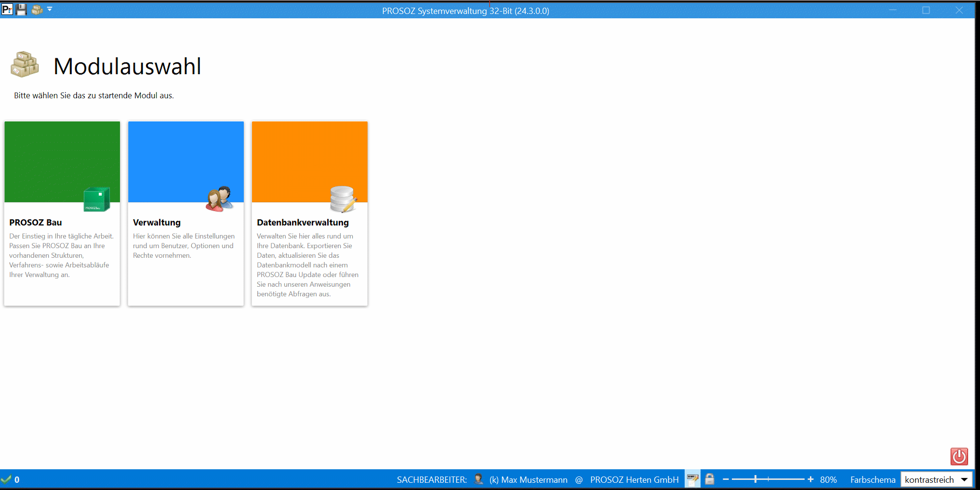Click the 'PROSOZ Herten GmbH' status text
The height and width of the screenshot is (490, 980).
click(634, 480)
